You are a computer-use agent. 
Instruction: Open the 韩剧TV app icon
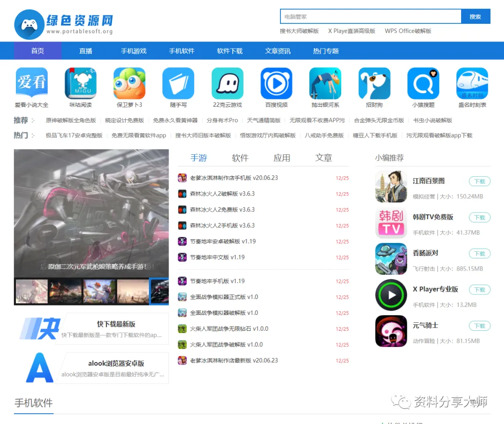click(391, 222)
